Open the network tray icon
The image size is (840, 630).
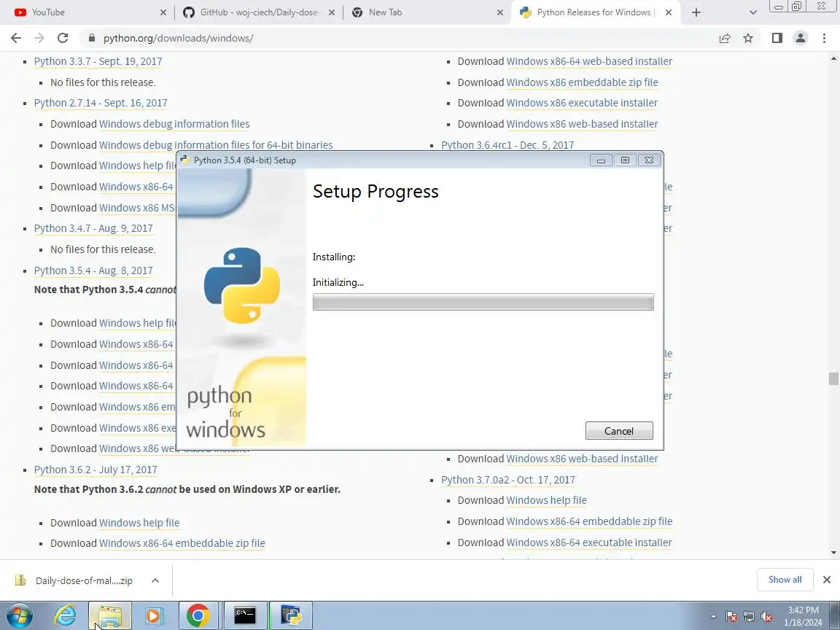click(x=749, y=617)
